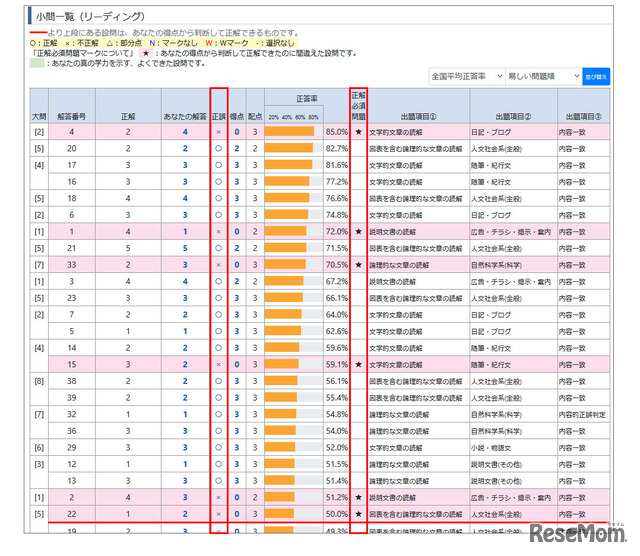Image resolution: width=640 pixels, height=556 pixels.
Task: Click the star in the 59.1% row
Action: point(358,364)
